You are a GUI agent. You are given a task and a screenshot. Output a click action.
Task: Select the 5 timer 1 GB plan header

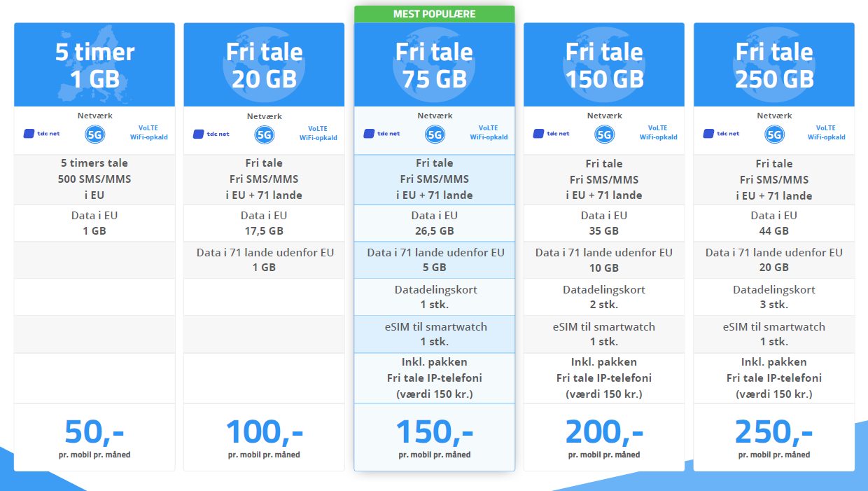94,64
